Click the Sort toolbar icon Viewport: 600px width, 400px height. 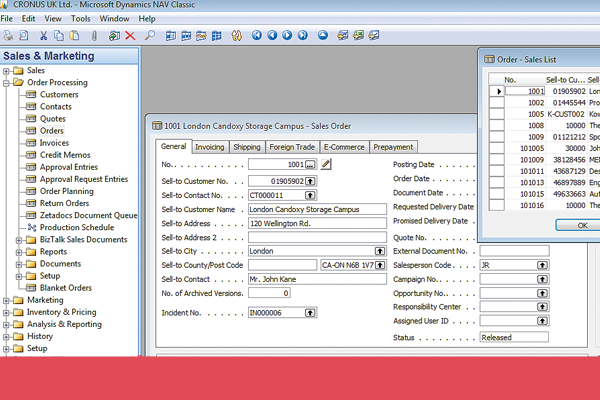point(237,36)
